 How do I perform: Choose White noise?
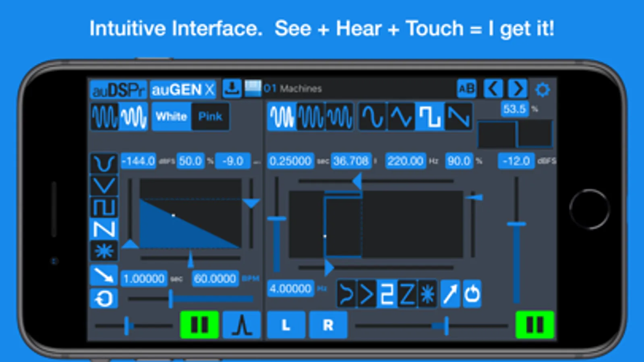click(171, 117)
